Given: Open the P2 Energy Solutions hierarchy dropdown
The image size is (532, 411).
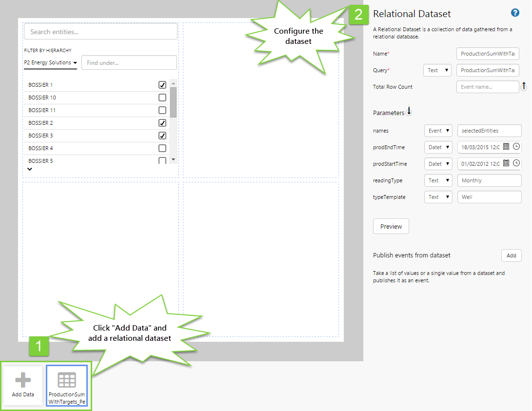Looking at the screenshot, I should coord(51,62).
